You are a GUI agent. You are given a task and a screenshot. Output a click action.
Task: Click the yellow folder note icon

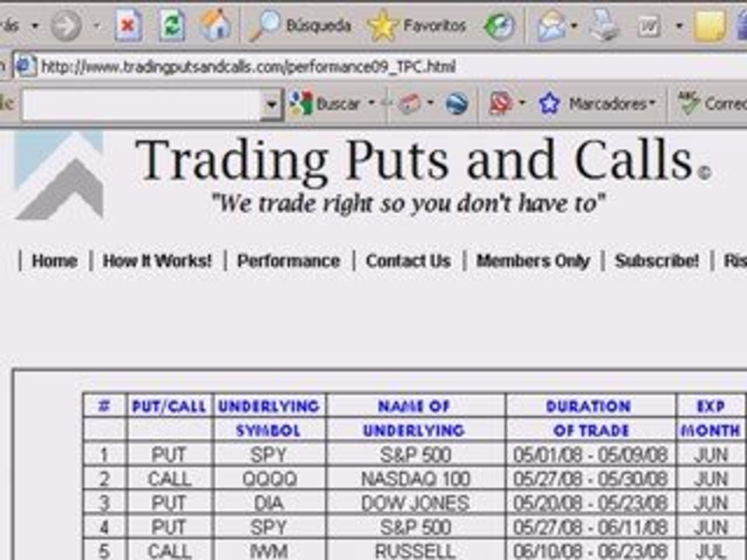[x=710, y=26]
